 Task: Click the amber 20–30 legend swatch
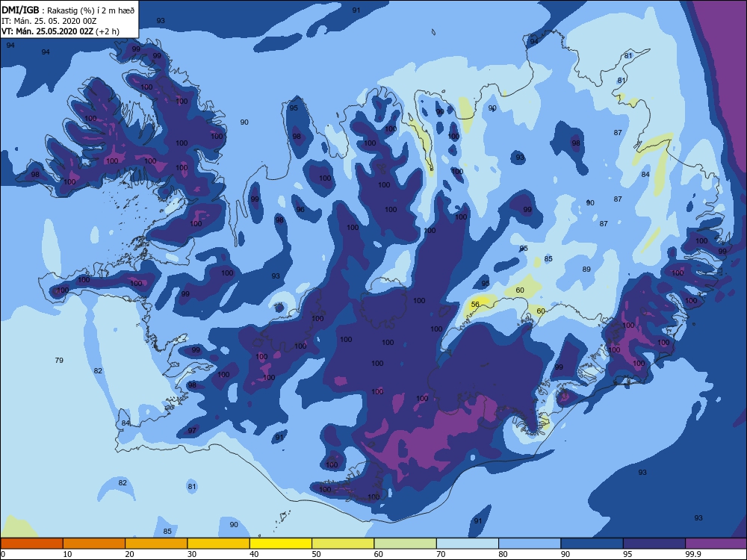click(x=156, y=544)
